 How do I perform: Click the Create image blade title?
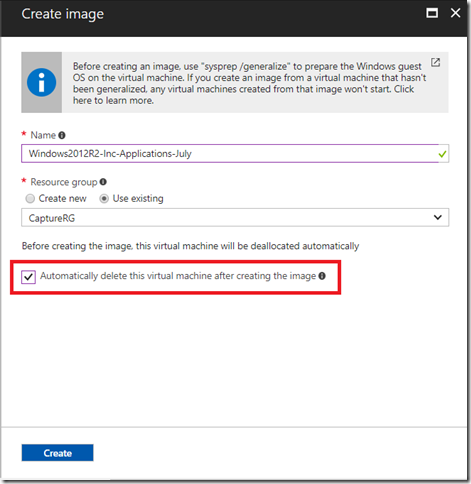[x=63, y=14]
